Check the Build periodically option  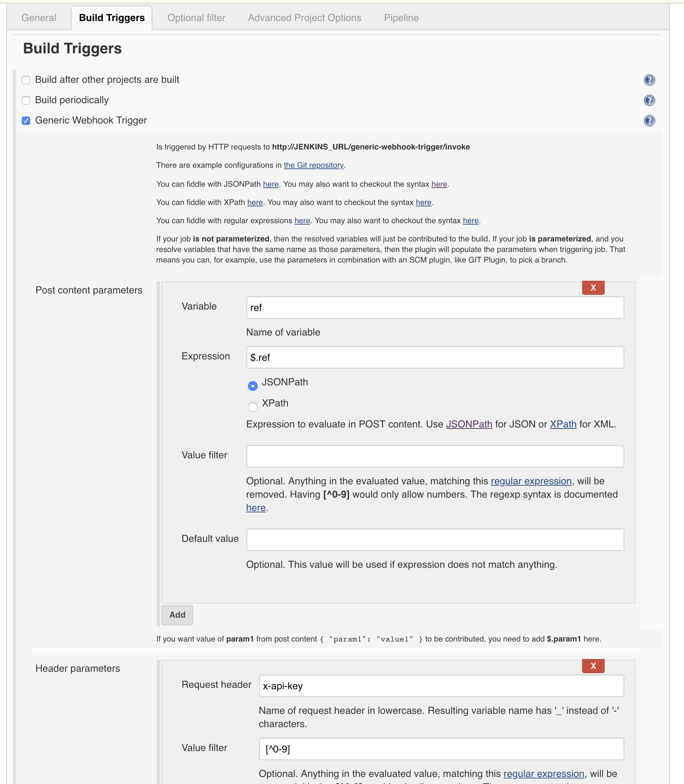(26, 100)
